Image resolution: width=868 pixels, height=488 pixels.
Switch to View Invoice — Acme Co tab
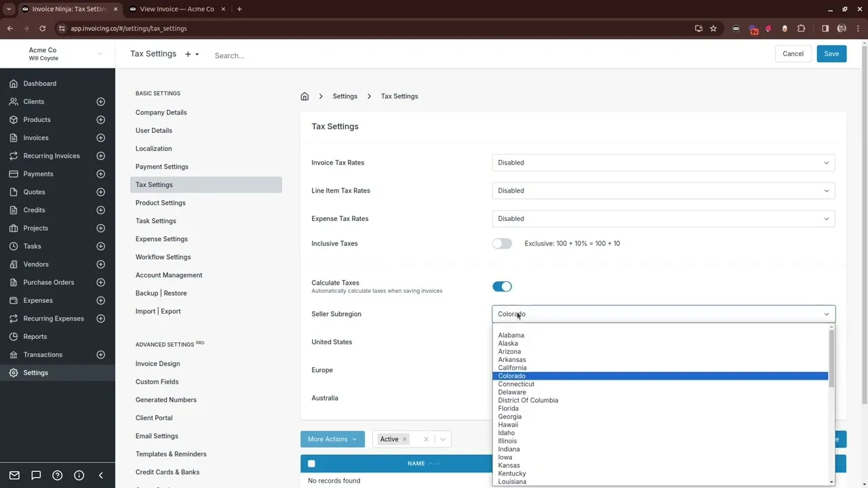coord(176,9)
